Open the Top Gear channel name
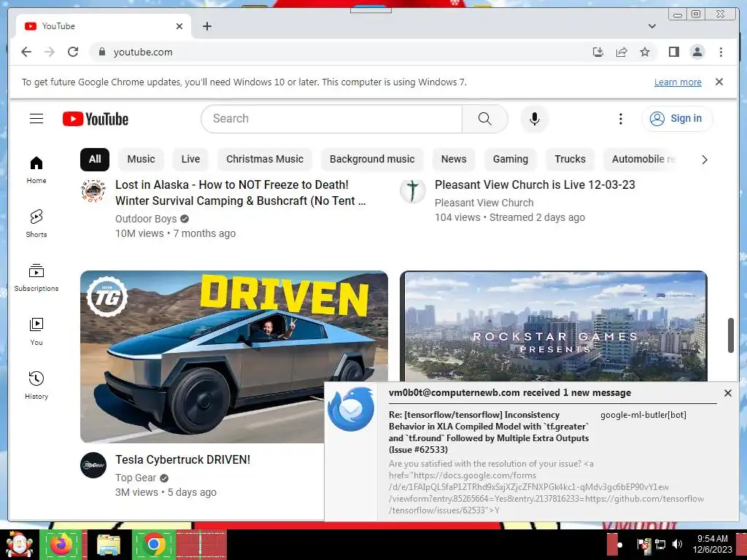Viewport: 747px width, 560px height. [x=136, y=478]
